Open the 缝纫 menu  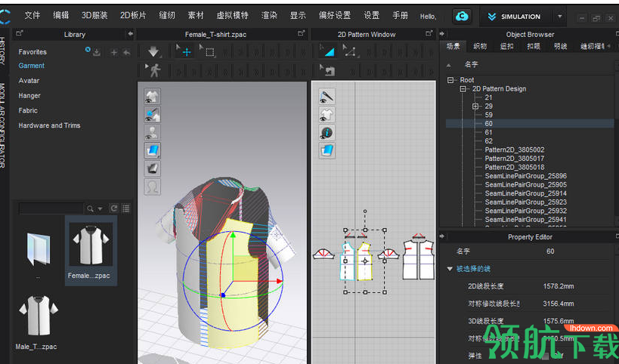[x=167, y=15]
